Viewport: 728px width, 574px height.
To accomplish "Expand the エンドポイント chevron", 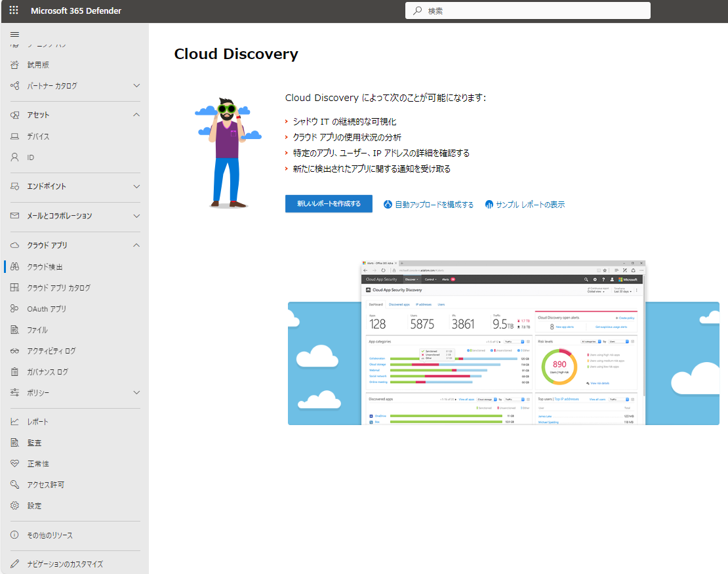I will coord(136,186).
